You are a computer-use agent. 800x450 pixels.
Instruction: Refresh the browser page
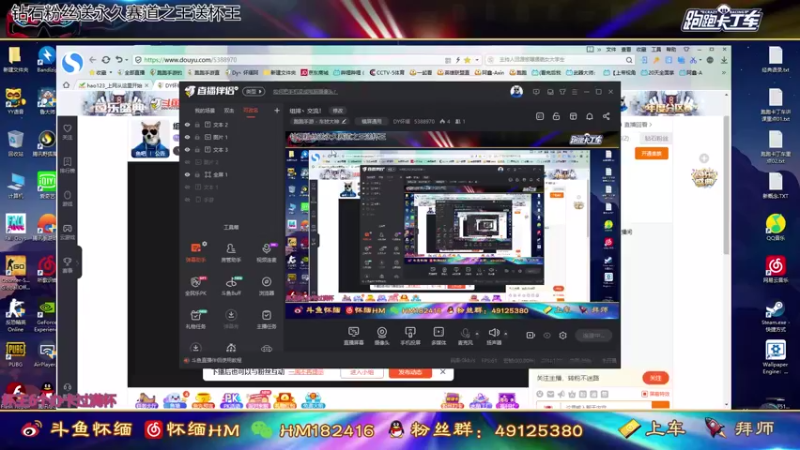click(x=106, y=60)
